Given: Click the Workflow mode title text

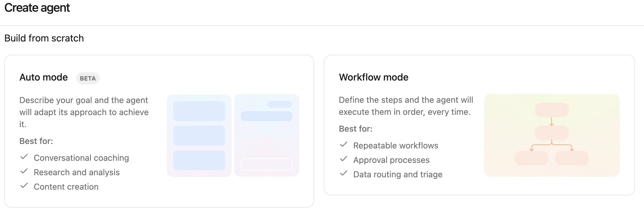Looking at the screenshot, I should (x=373, y=77).
